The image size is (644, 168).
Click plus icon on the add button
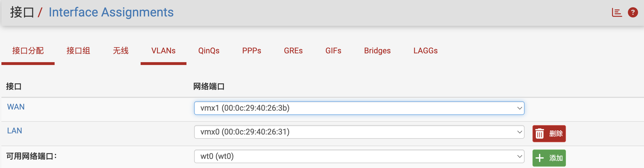click(x=540, y=158)
